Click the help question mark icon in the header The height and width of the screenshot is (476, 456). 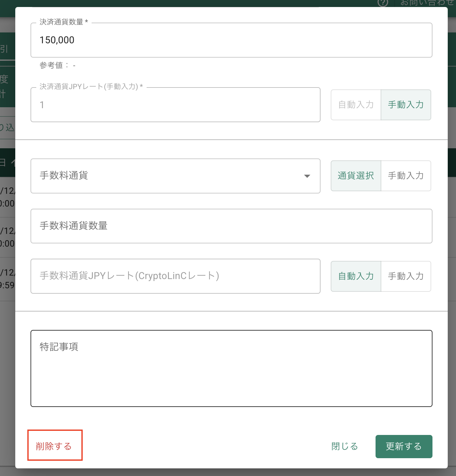[383, 3]
